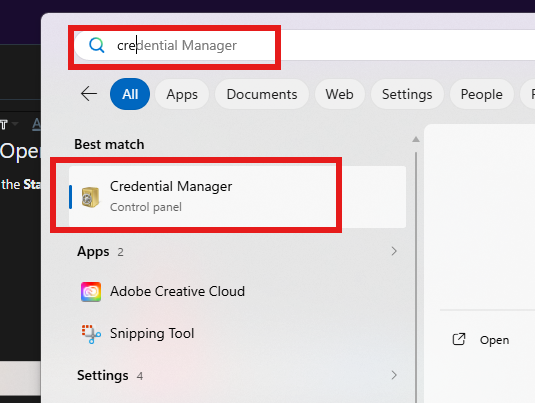The height and width of the screenshot is (403, 535).
Task: Switch to the People filter tab
Action: pos(481,94)
